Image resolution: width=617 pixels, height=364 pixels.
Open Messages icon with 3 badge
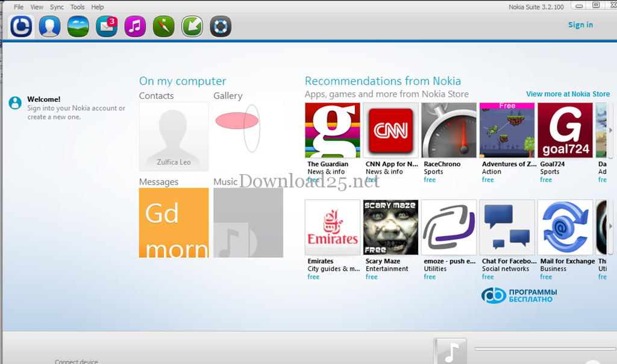pyautogui.click(x=107, y=27)
